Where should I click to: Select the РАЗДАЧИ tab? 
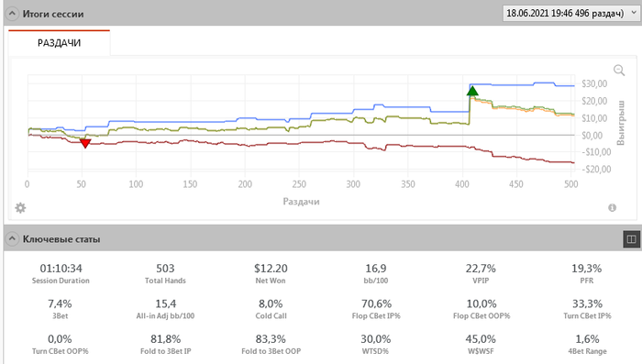[x=59, y=42]
